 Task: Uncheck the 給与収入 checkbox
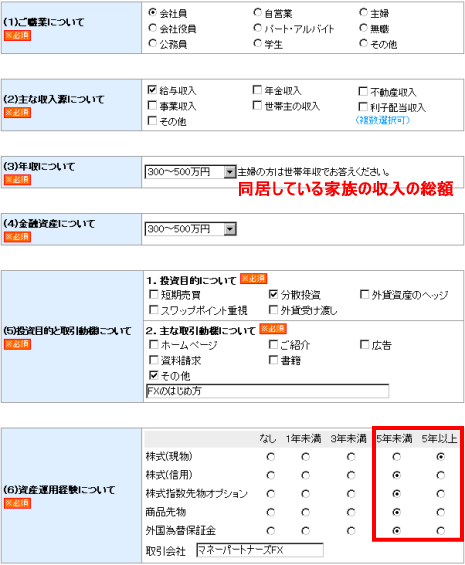pyautogui.click(x=152, y=90)
